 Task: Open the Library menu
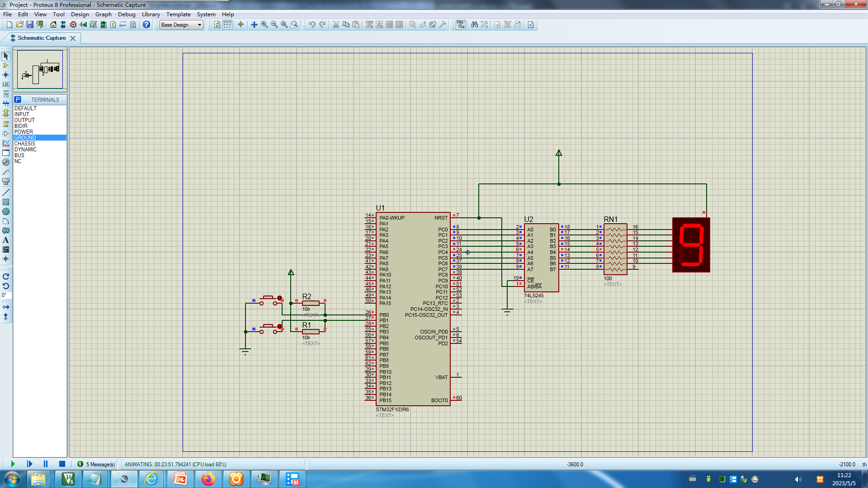pyautogui.click(x=151, y=14)
